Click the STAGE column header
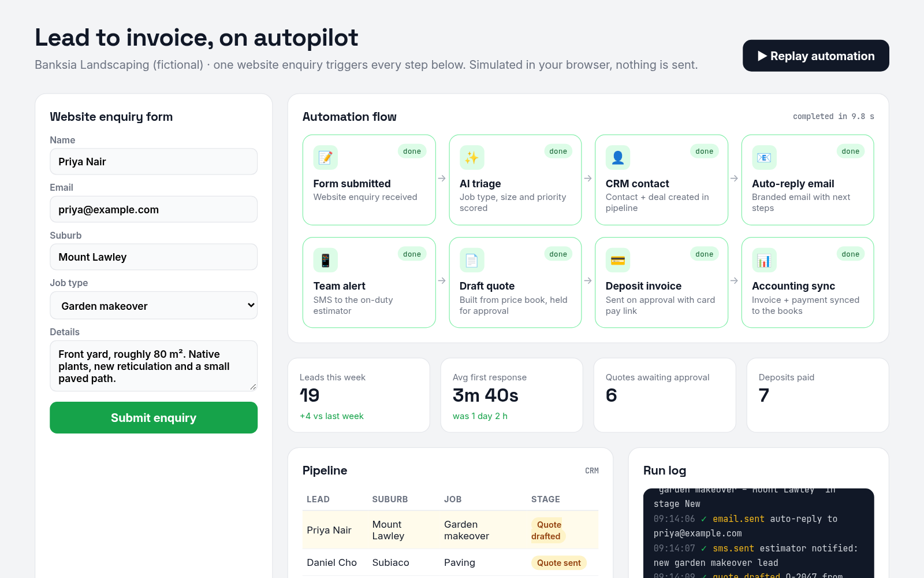The width and height of the screenshot is (924, 578). tap(546, 499)
